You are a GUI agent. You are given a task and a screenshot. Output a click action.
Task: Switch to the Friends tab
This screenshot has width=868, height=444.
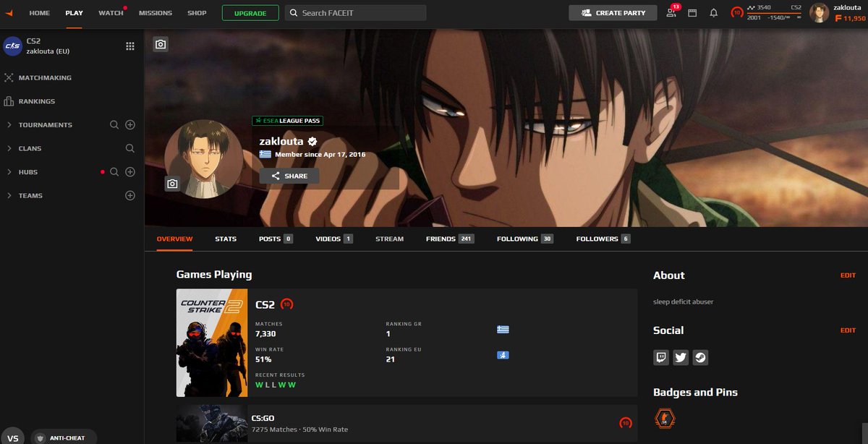450,239
